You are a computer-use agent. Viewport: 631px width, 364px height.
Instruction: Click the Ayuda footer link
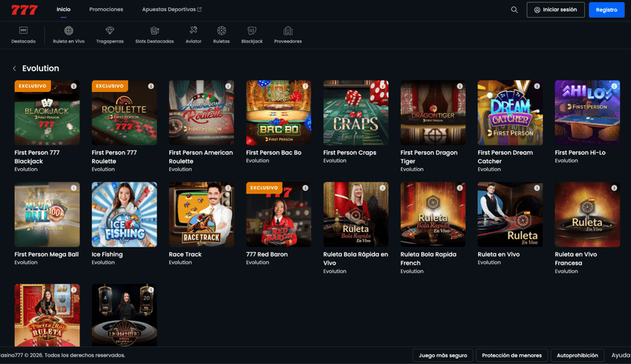tap(621, 355)
